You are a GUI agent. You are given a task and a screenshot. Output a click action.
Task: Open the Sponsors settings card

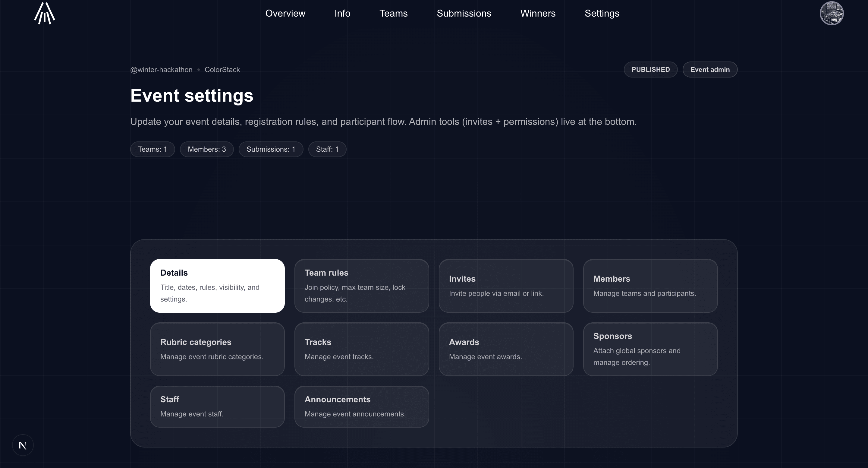(x=650, y=349)
